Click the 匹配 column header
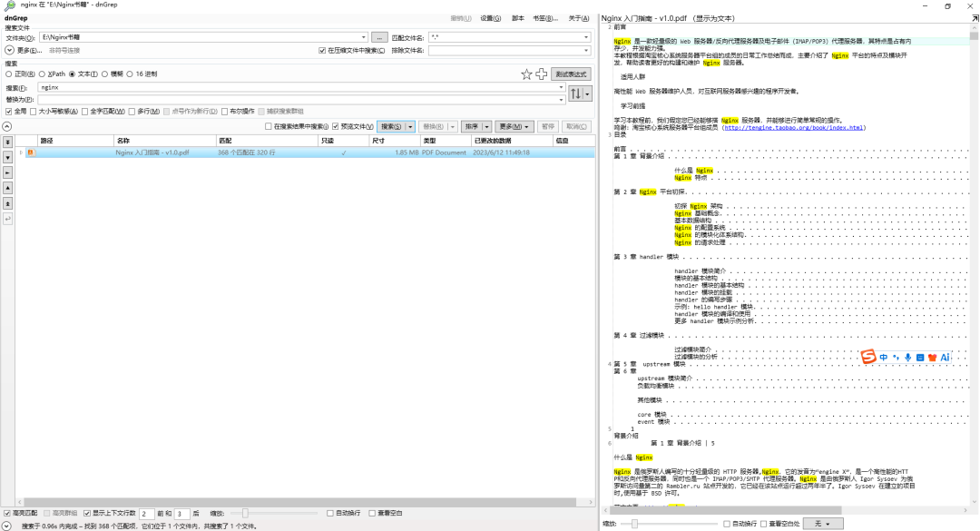Viewport: 980px width, 531px height. click(x=267, y=141)
